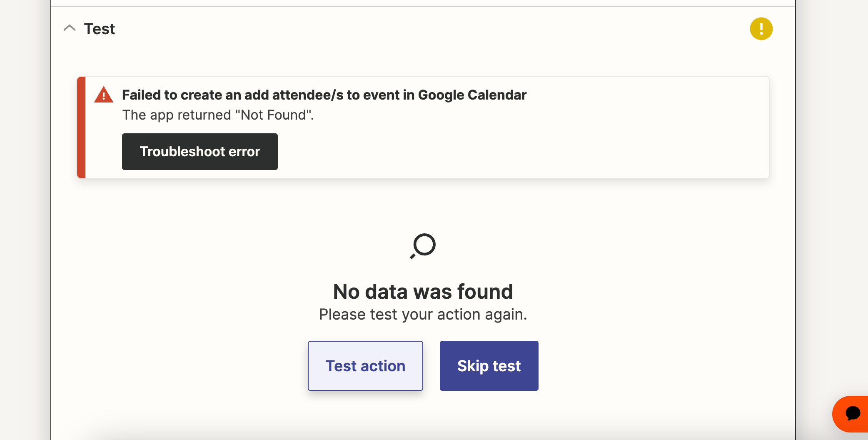This screenshot has width=868, height=440.
Task: Click the Skip test button
Action: point(489,366)
